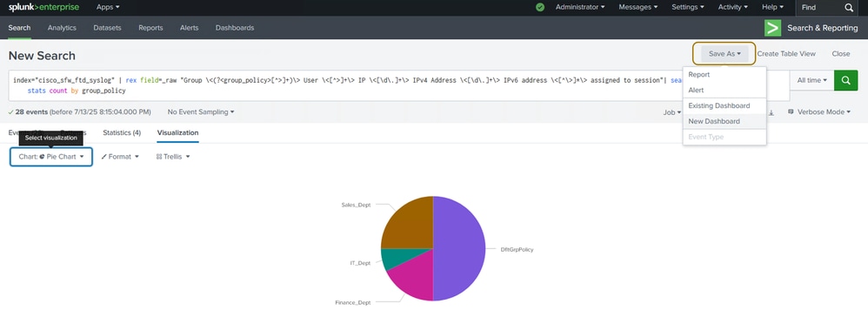This screenshot has height=324, width=868.
Task: Select Existing Dashboard in Save As menu
Action: coord(724,106)
